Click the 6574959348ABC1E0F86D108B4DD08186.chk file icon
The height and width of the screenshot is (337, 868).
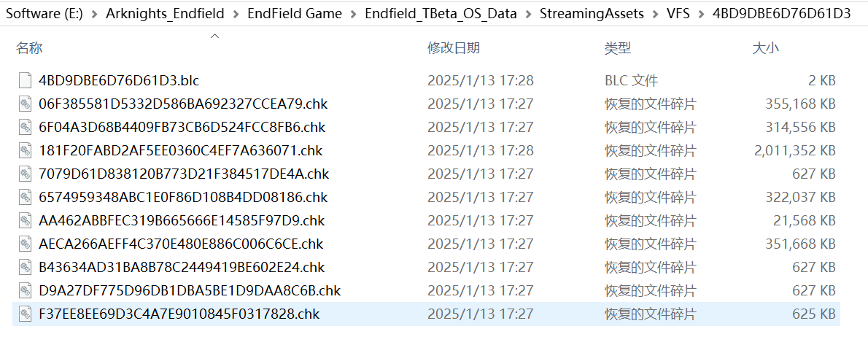tap(26, 197)
